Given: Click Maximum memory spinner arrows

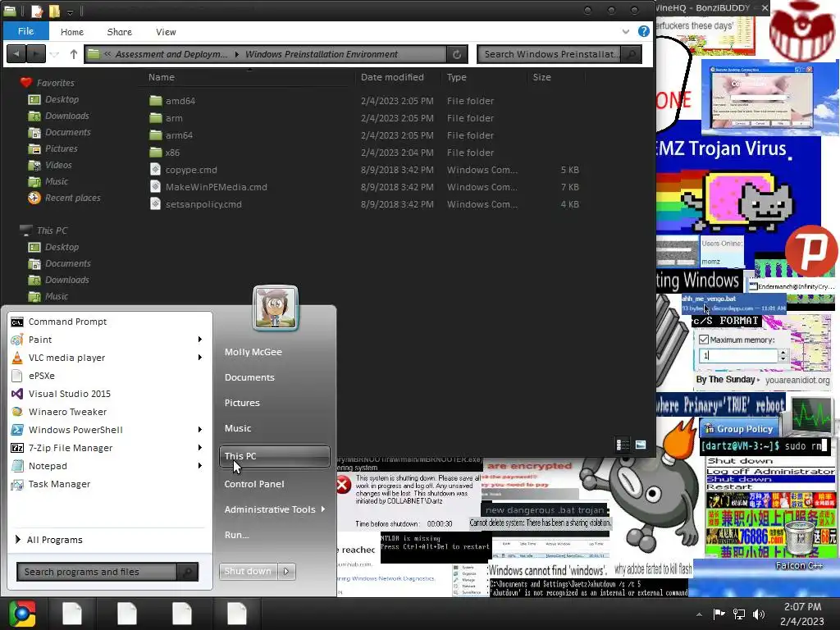Looking at the screenshot, I should [x=783, y=355].
